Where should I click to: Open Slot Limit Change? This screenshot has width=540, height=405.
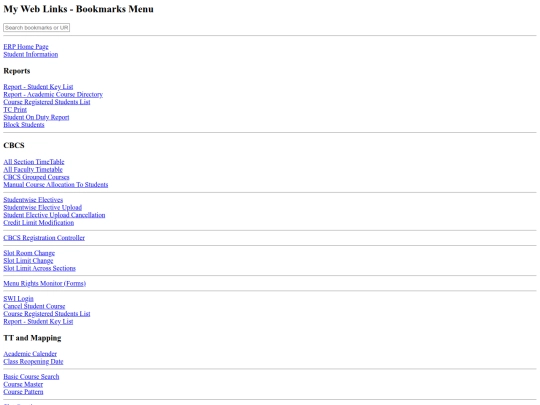coord(28,260)
